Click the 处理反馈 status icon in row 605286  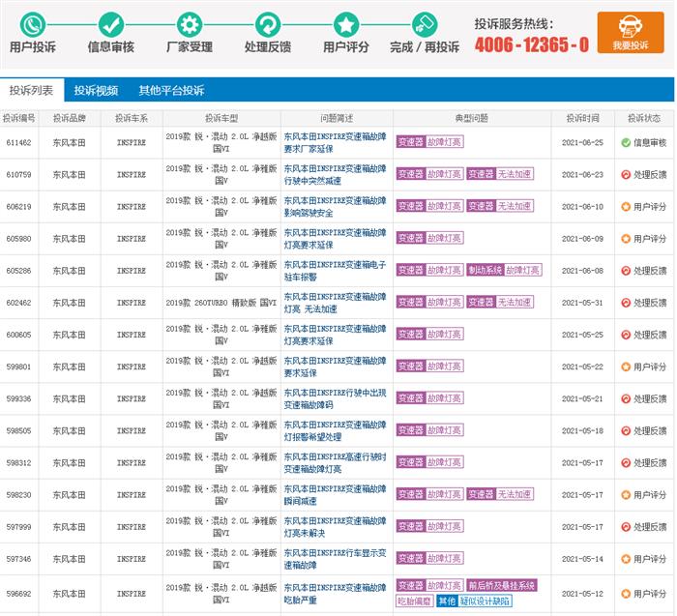pyautogui.click(x=626, y=270)
